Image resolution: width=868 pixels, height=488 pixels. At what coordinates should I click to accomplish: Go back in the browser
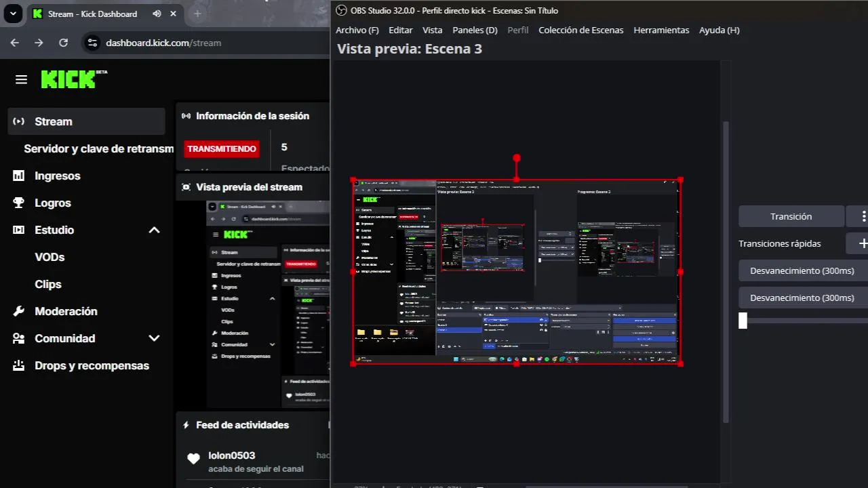pyautogui.click(x=15, y=43)
